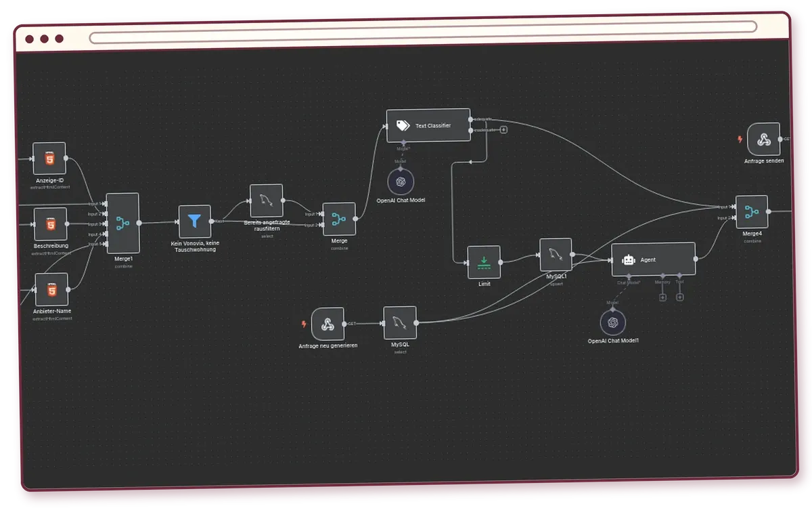This screenshot has width=812, height=508.
Task: Select the Anbieter-Name HTML node
Action: 51,290
